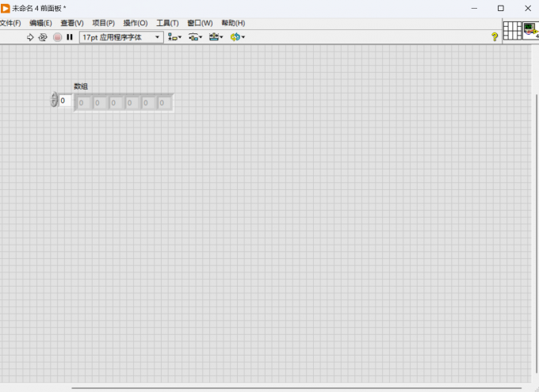Open the 文件(F) menu
The image size is (539, 392).
click(10, 23)
